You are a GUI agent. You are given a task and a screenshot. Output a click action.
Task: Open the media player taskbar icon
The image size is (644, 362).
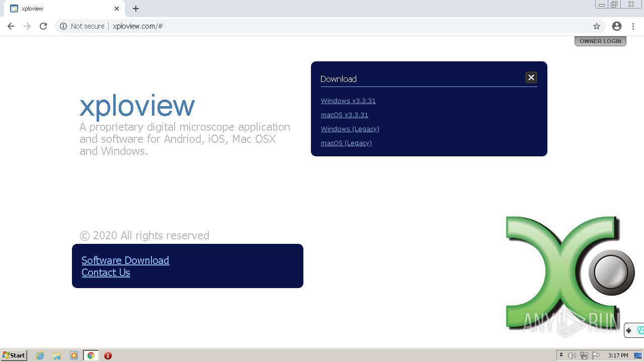point(74,355)
